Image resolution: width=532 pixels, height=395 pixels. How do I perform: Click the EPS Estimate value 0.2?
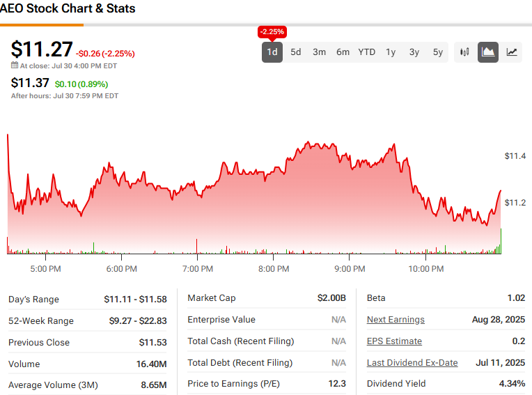519,341
